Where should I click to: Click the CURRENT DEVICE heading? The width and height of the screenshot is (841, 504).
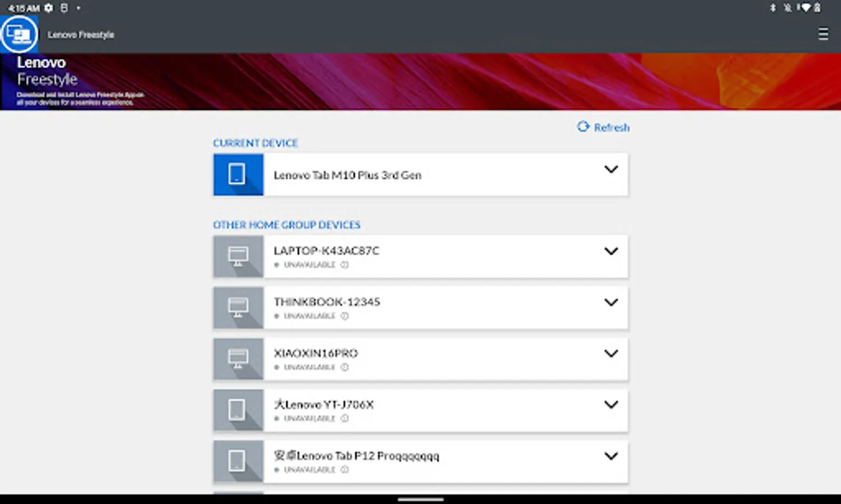(x=255, y=143)
